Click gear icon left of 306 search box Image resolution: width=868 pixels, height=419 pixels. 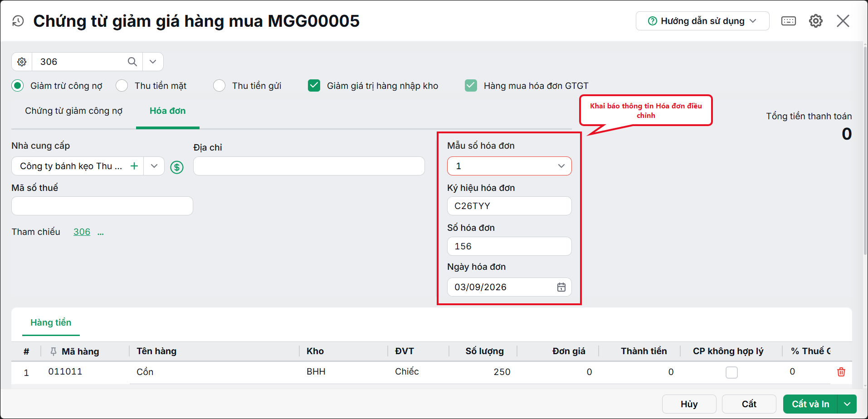(22, 62)
